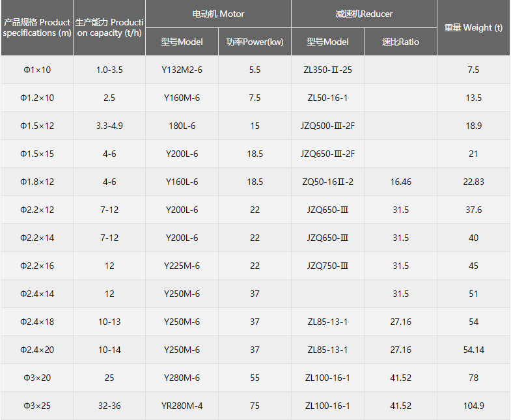This screenshot has width=511, height=420.
Task: Select the 重量 Weight (t) header cell
Action: pos(473,28)
